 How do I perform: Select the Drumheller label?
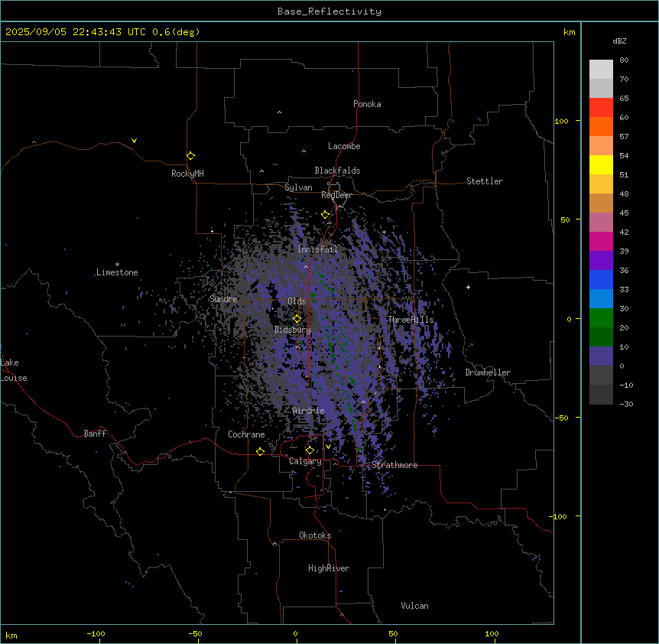tap(488, 372)
